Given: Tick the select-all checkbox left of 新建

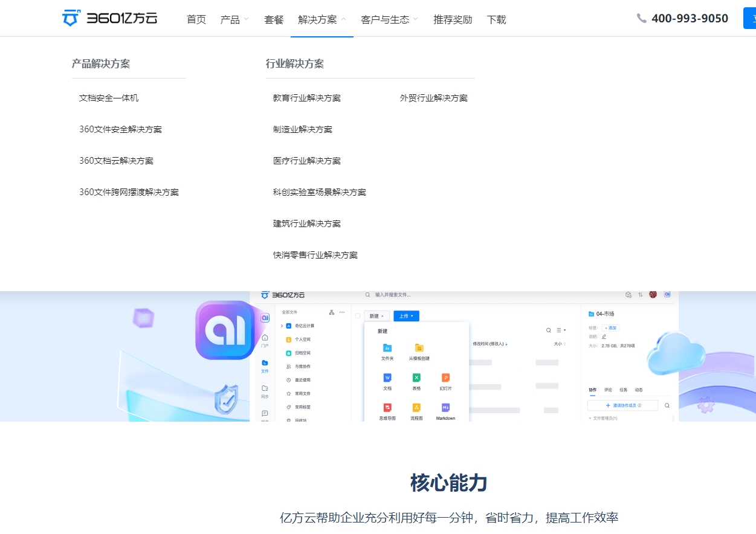Looking at the screenshot, I should pos(358,316).
